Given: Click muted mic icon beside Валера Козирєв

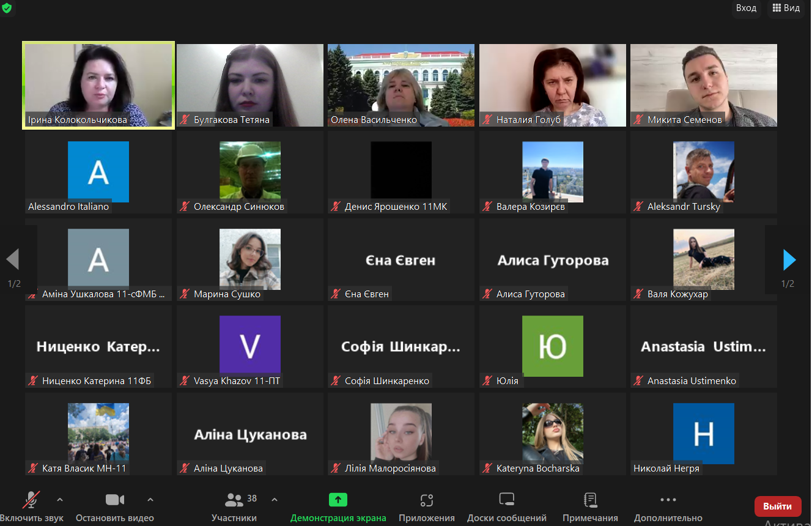Looking at the screenshot, I should 487,207.
